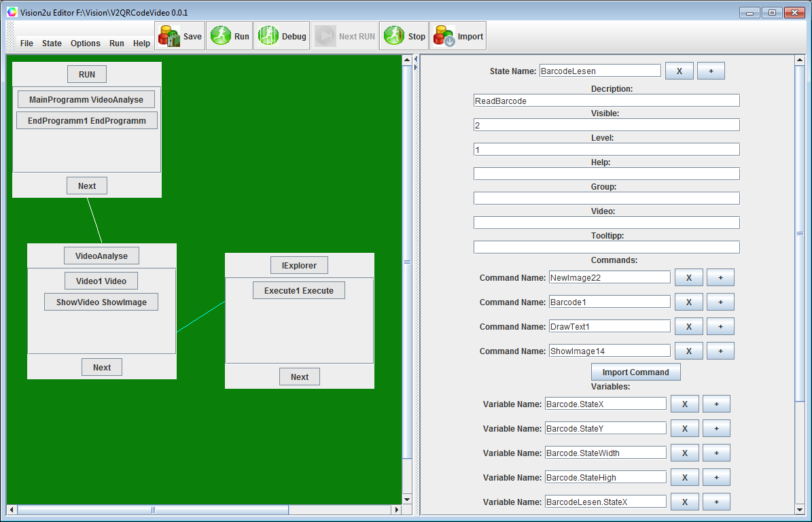Viewport: 812px width, 522px height.
Task: Click the Save toolbar icon
Action: point(179,37)
